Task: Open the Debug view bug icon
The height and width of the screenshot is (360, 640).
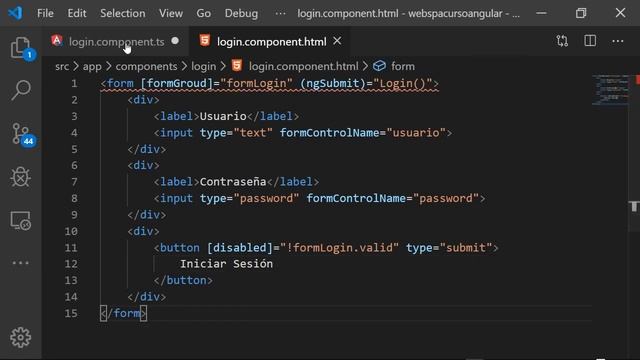Action: point(20,177)
